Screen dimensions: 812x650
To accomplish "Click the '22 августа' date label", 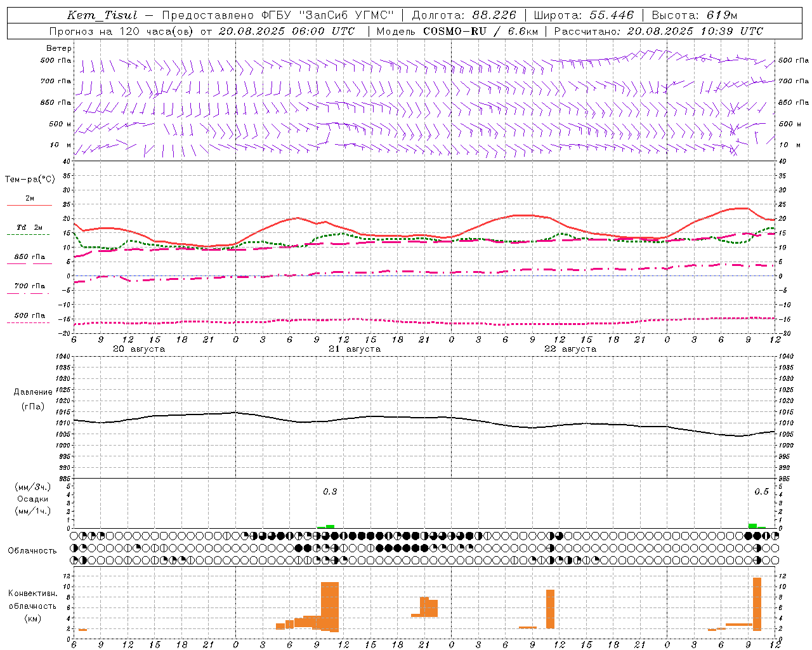I will click(x=570, y=349).
